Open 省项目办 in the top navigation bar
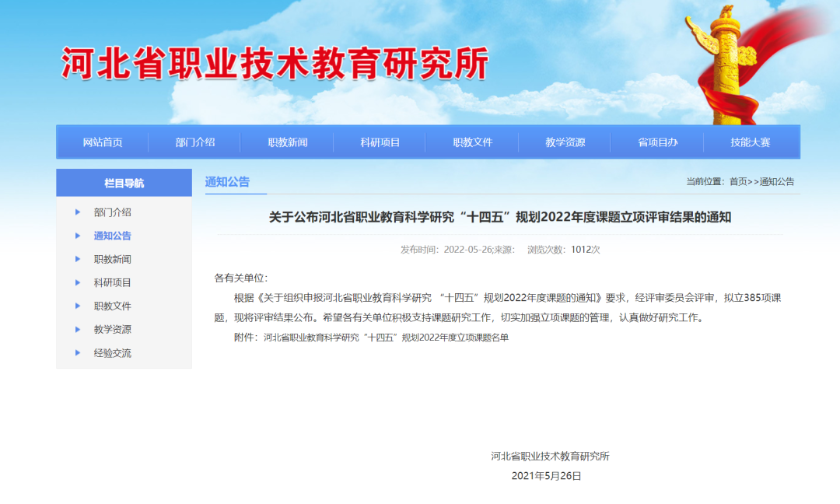 coord(657,142)
